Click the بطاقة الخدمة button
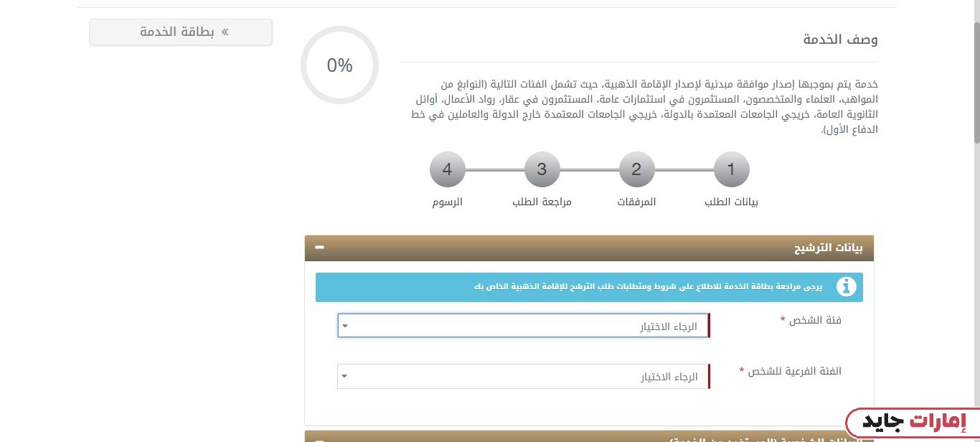980x442 pixels. pos(180,32)
